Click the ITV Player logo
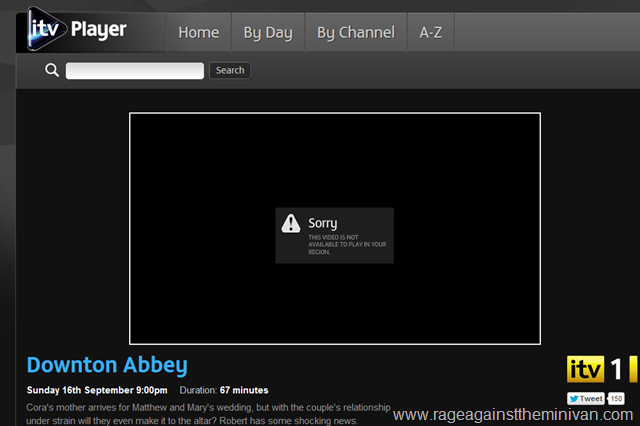Viewport: 640px width, 426px height. pyautogui.click(x=77, y=29)
